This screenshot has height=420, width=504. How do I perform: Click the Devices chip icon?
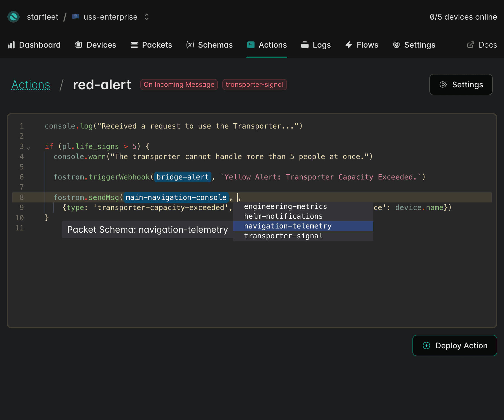click(x=79, y=45)
